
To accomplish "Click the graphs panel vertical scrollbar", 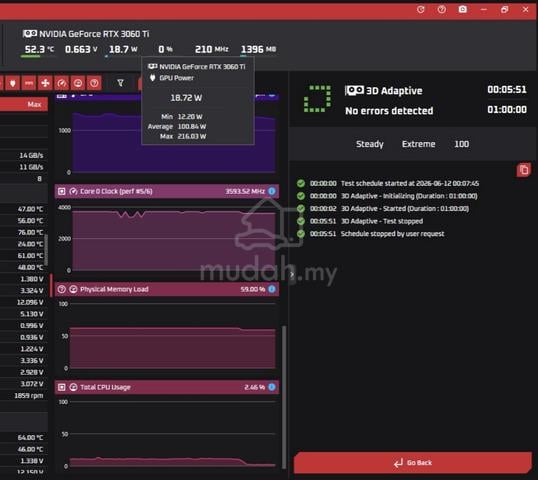I will [284, 397].
